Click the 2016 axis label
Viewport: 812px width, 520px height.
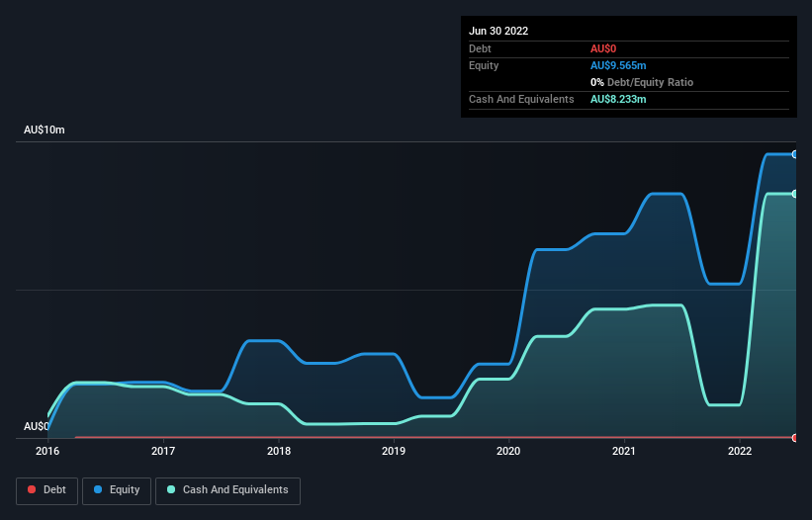47,451
